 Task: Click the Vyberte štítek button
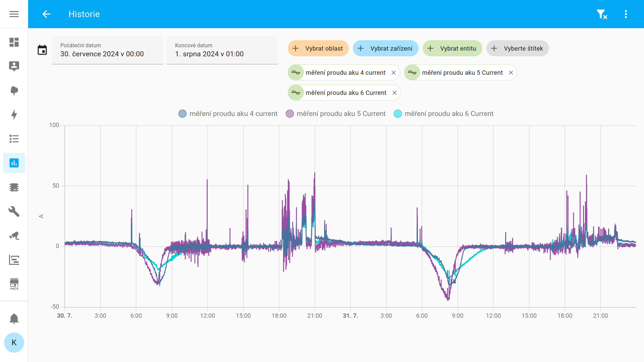(518, 49)
